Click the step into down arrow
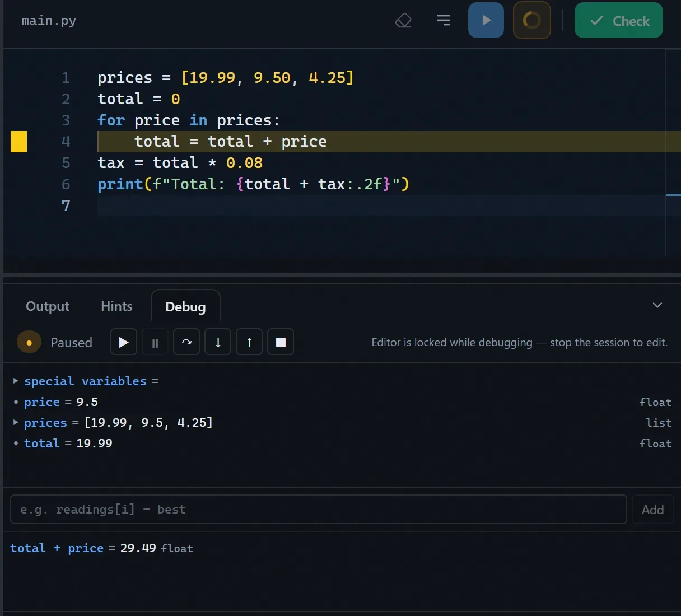 pyautogui.click(x=218, y=342)
